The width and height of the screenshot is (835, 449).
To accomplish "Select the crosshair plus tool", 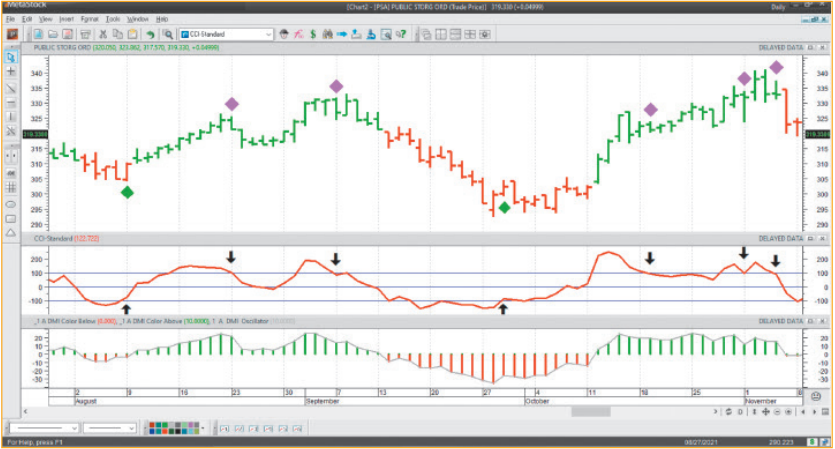I will pyautogui.click(x=11, y=71).
